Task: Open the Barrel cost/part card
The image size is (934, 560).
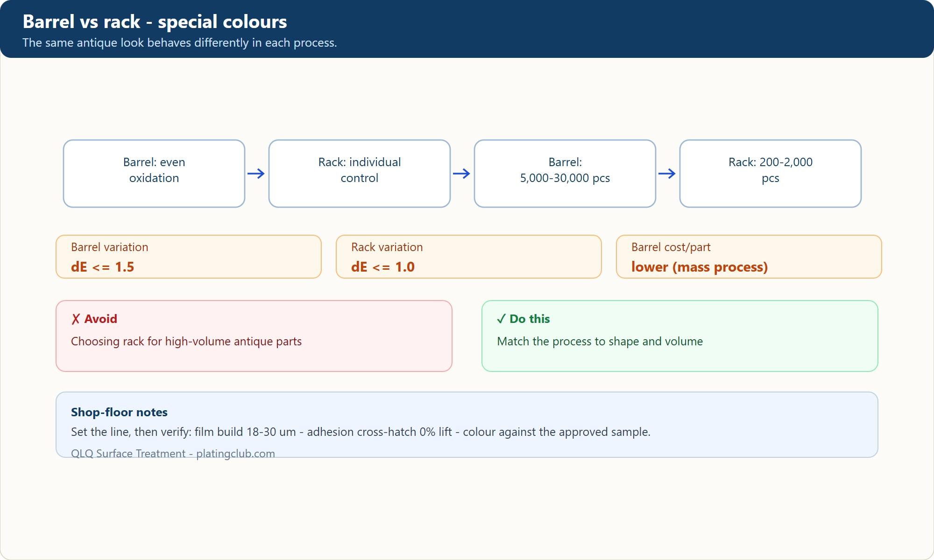Action: pyautogui.click(x=749, y=257)
